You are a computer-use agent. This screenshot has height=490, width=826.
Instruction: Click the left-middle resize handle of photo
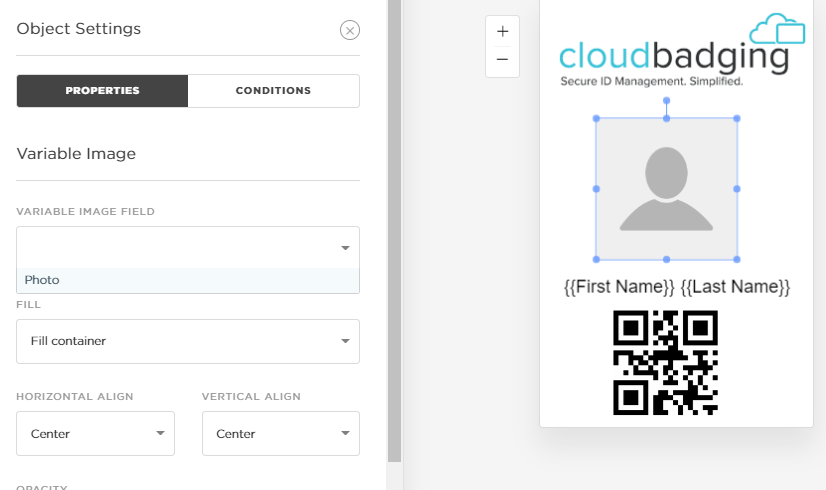coord(596,189)
